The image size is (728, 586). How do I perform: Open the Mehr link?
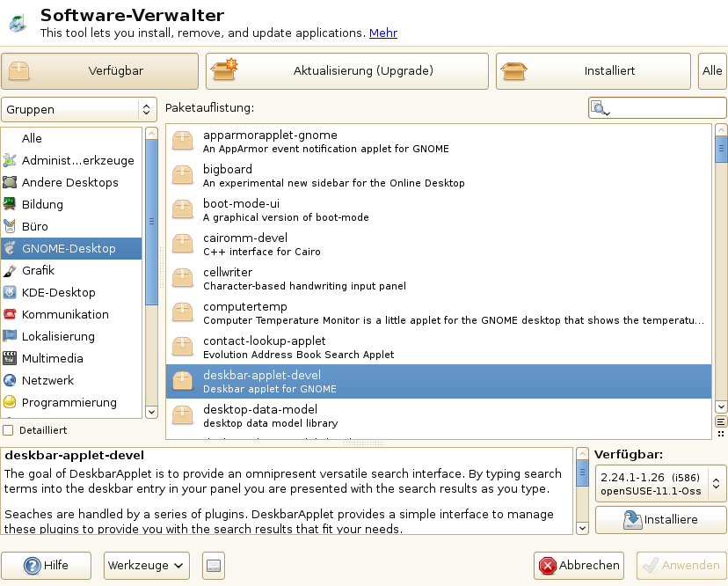pyautogui.click(x=383, y=33)
